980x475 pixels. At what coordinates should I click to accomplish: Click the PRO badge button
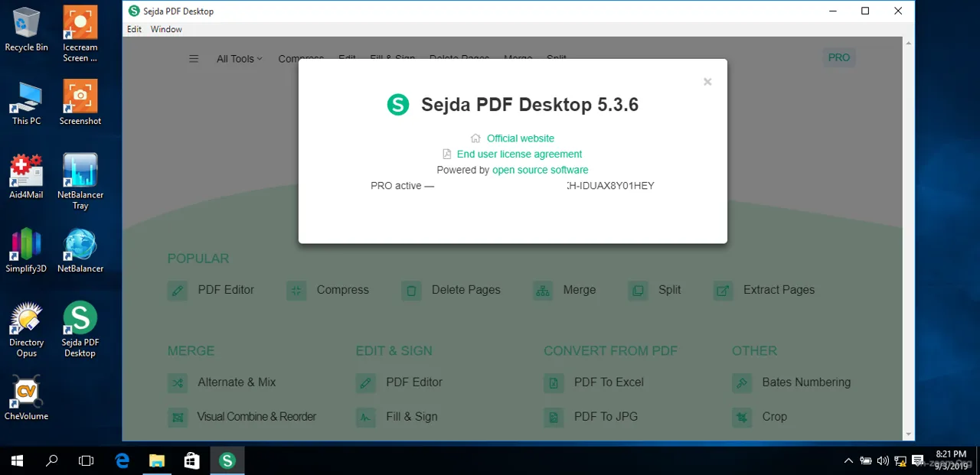(x=839, y=57)
